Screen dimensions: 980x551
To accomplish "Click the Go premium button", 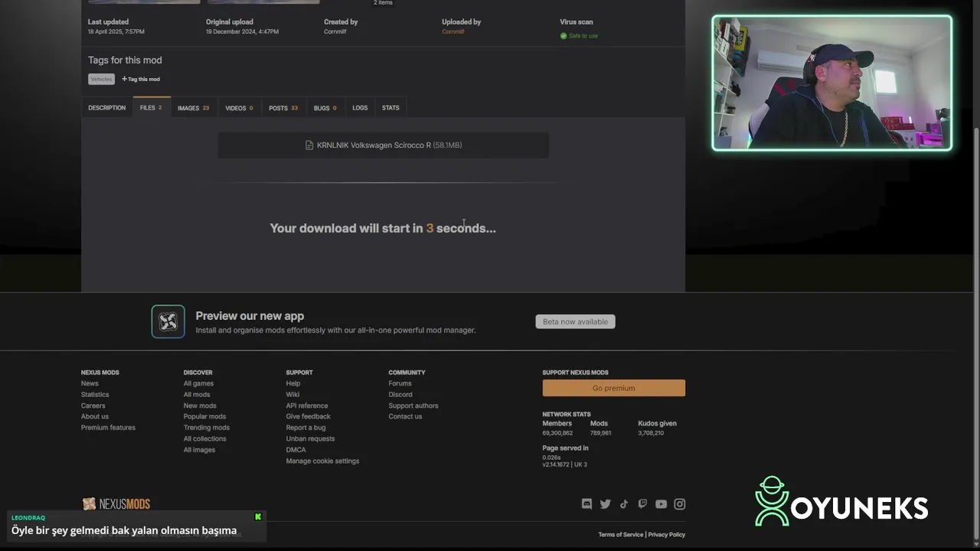I will (614, 388).
